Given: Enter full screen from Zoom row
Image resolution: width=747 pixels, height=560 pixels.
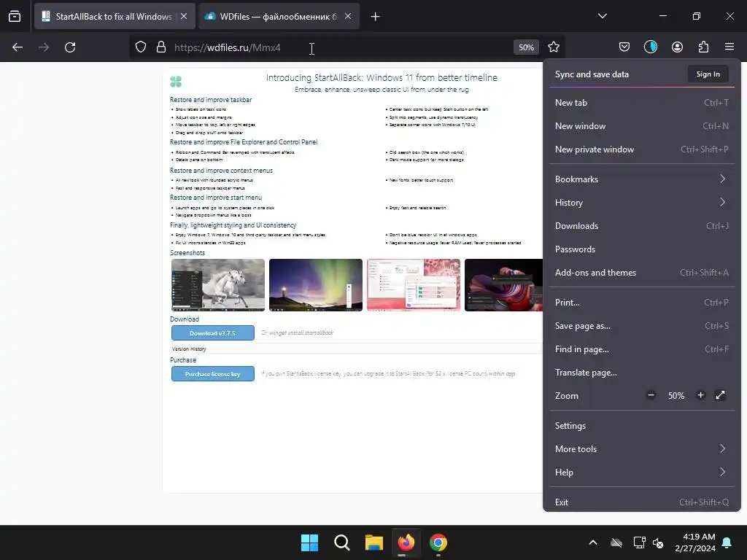Looking at the screenshot, I should [720, 395].
